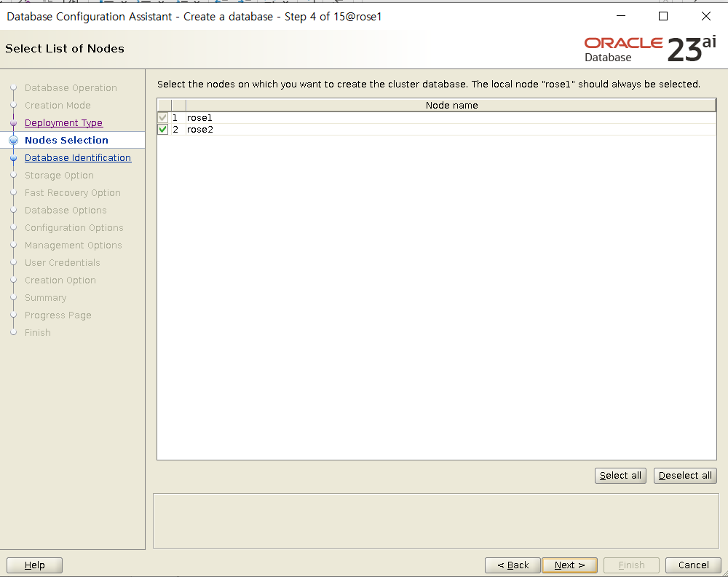Image resolution: width=728 pixels, height=577 pixels.
Task: Open the Database Identification step link
Action: point(78,158)
